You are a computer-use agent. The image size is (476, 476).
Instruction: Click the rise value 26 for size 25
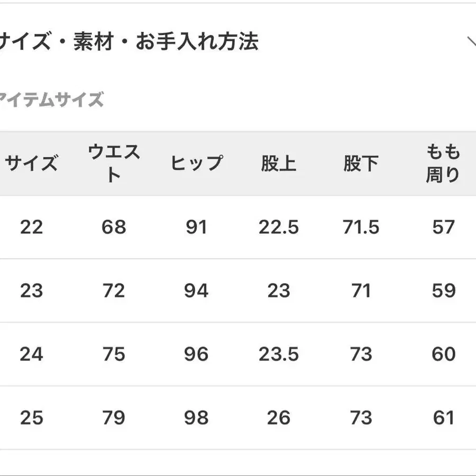[278, 417]
